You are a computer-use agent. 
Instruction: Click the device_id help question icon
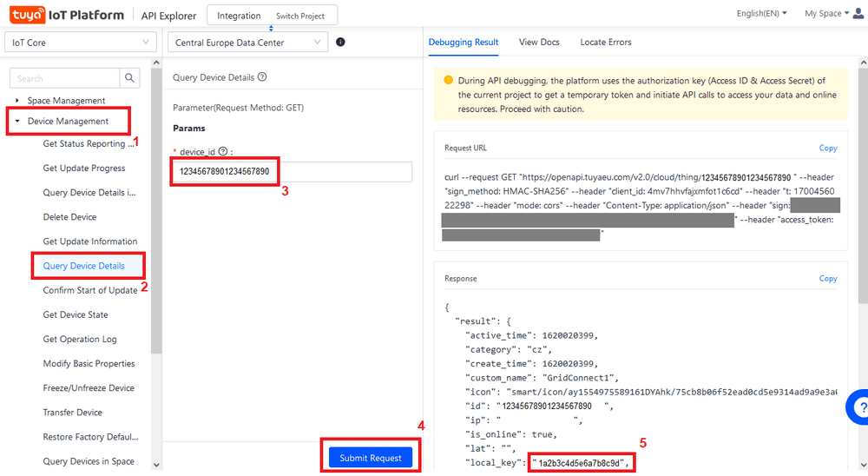pyautogui.click(x=222, y=151)
